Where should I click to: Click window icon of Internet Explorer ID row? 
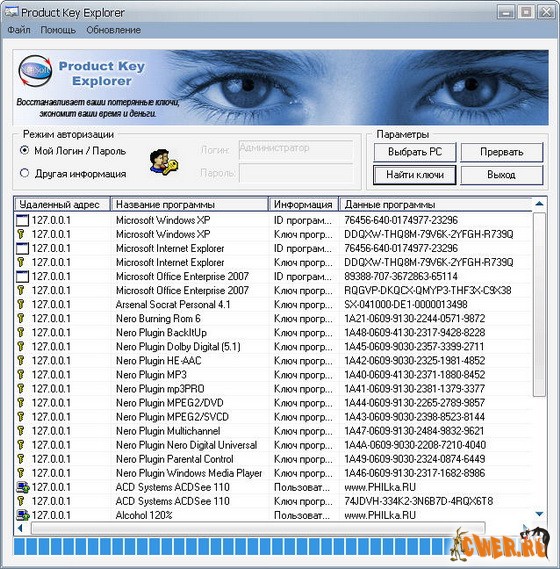[22, 248]
